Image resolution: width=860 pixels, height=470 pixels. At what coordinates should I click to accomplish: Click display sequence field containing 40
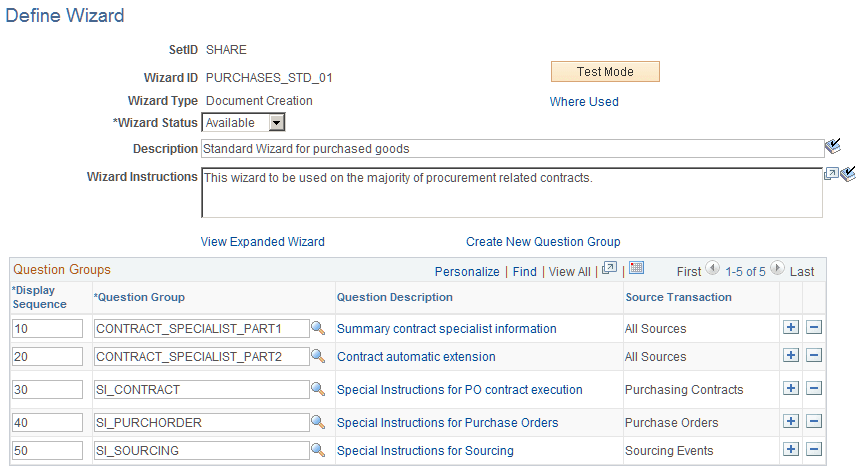point(47,422)
